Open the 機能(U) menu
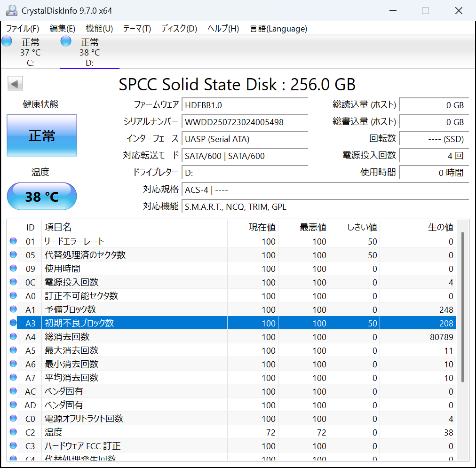The height and width of the screenshot is (468, 476). (x=99, y=29)
